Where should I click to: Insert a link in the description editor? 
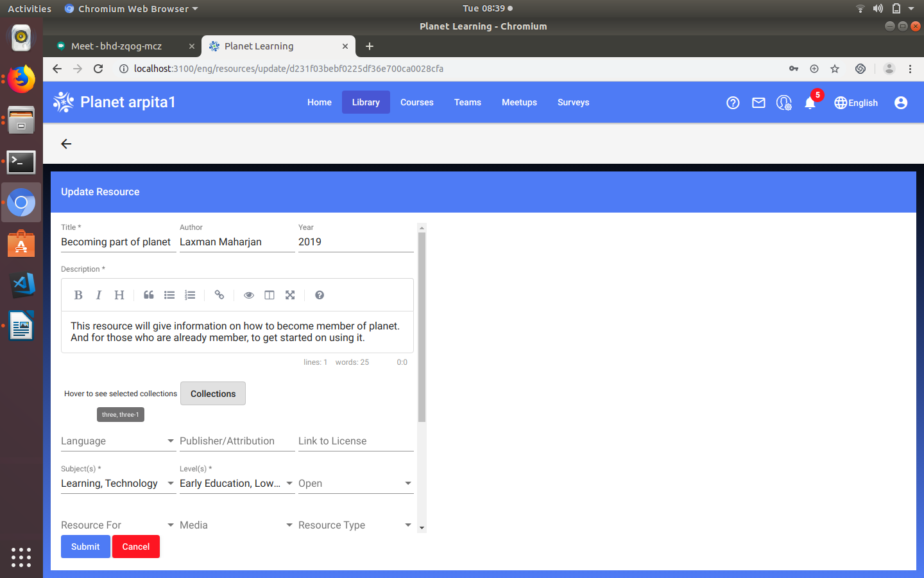tap(219, 295)
